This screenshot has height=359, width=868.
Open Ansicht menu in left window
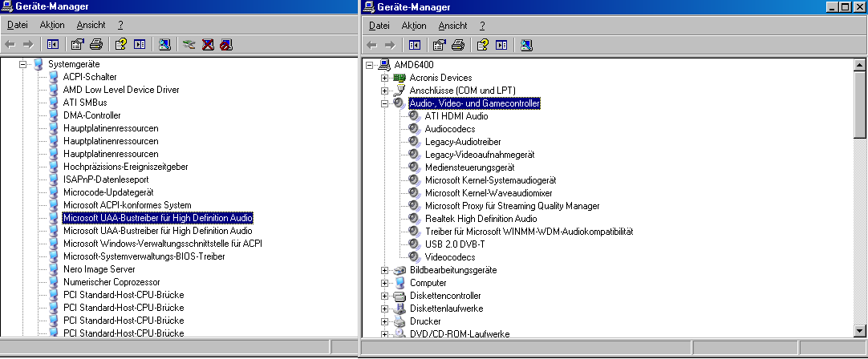(x=91, y=25)
